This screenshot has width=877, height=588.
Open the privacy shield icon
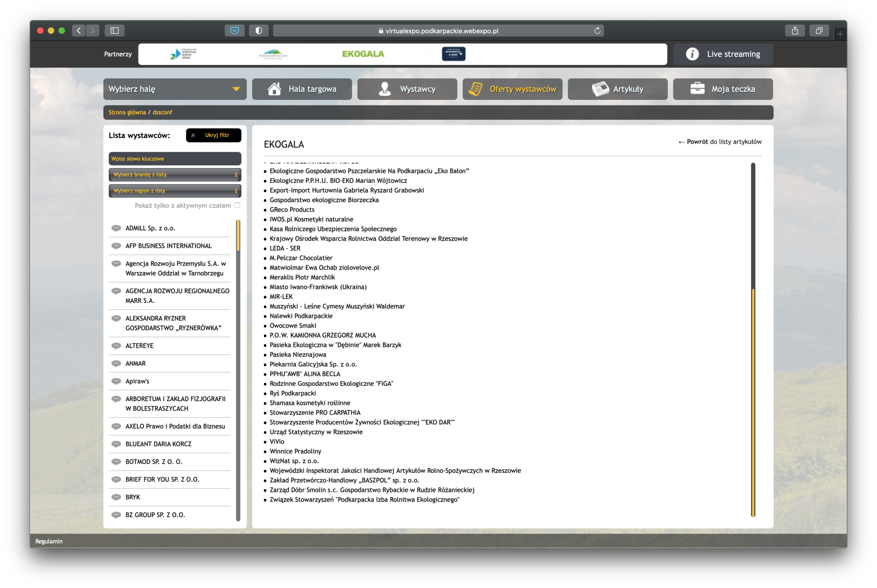pyautogui.click(x=259, y=30)
